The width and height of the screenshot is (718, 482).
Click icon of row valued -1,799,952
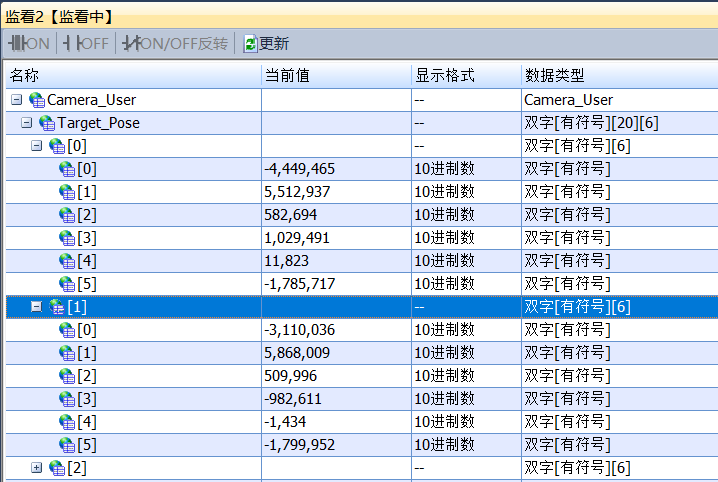pyautogui.click(x=67, y=444)
